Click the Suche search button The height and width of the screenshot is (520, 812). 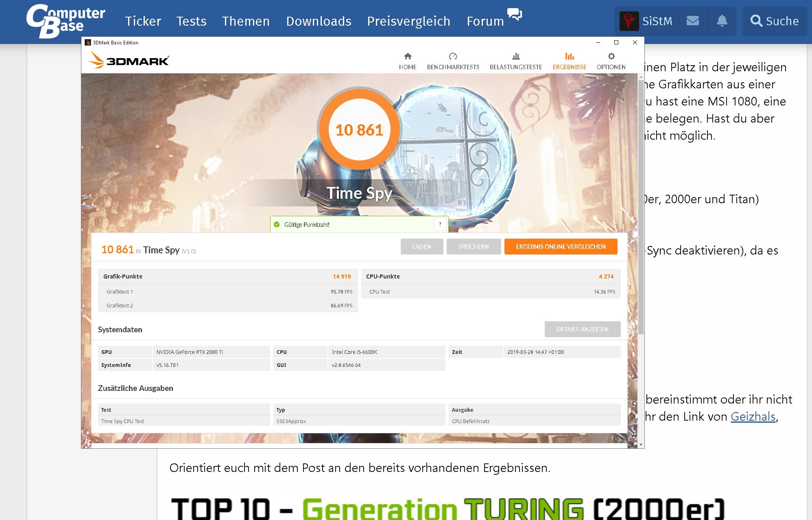775,21
